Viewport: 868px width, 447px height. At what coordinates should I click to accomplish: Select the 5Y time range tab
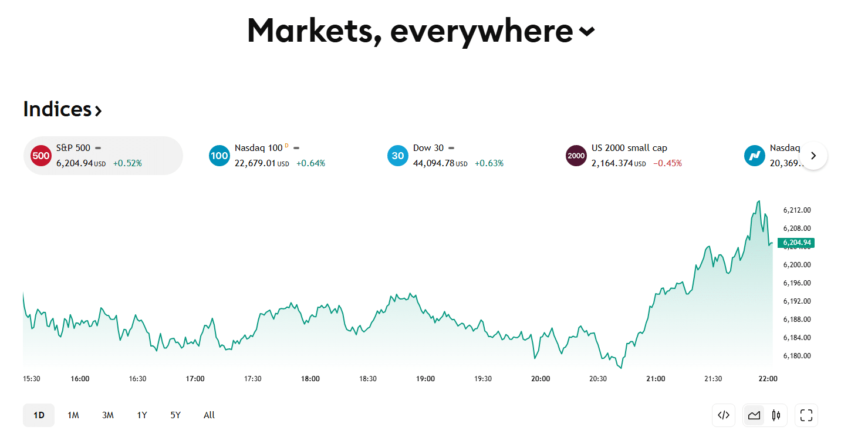tap(175, 415)
